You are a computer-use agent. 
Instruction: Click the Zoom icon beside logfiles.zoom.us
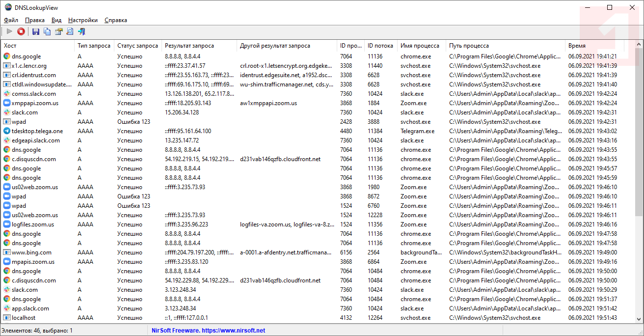tap(7, 224)
